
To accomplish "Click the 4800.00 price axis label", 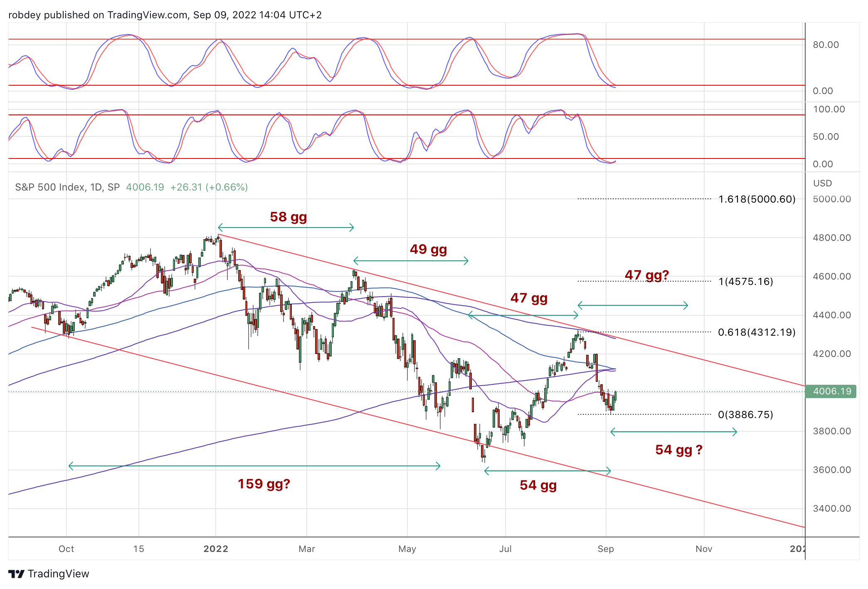I will (x=832, y=238).
